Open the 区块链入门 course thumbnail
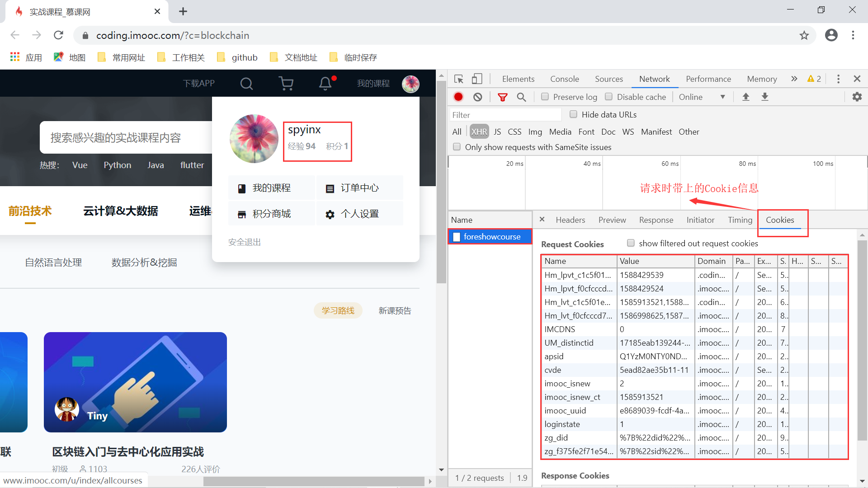 pos(135,382)
